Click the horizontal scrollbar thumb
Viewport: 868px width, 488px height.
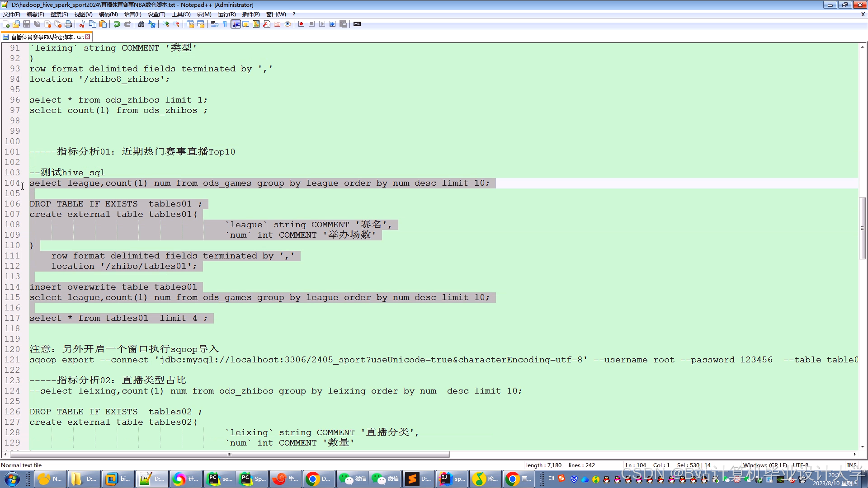click(230, 454)
